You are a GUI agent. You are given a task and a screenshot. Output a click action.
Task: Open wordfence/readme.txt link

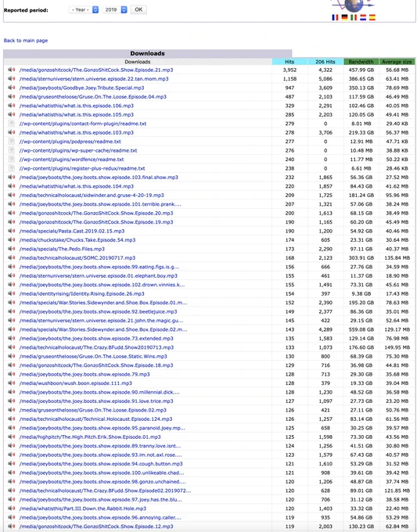point(72,160)
